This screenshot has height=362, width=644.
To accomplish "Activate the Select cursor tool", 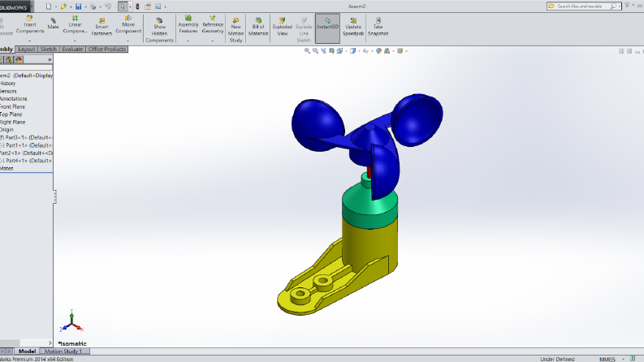I will coord(123,6).
